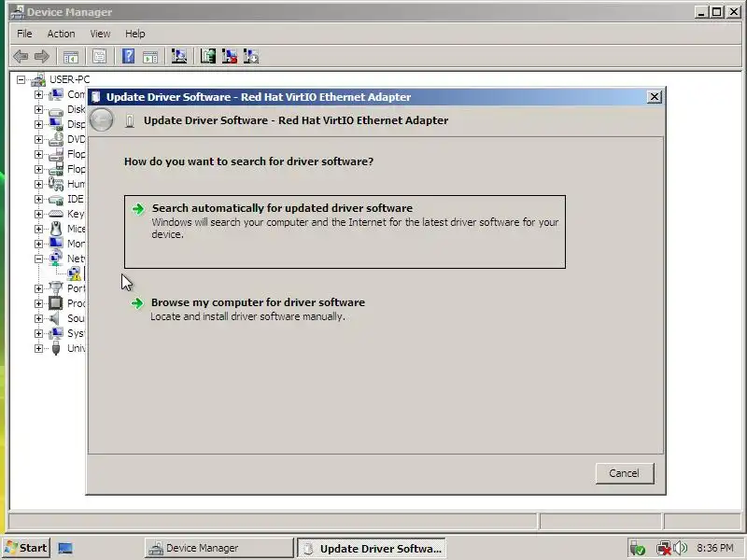Click the Disk drives category icon
Image resolution: width=747 pixels, height=560 pixels.
(56, 110)
